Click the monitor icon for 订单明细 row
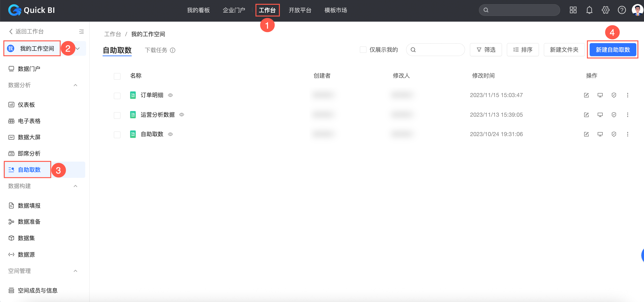 [600, 95]
